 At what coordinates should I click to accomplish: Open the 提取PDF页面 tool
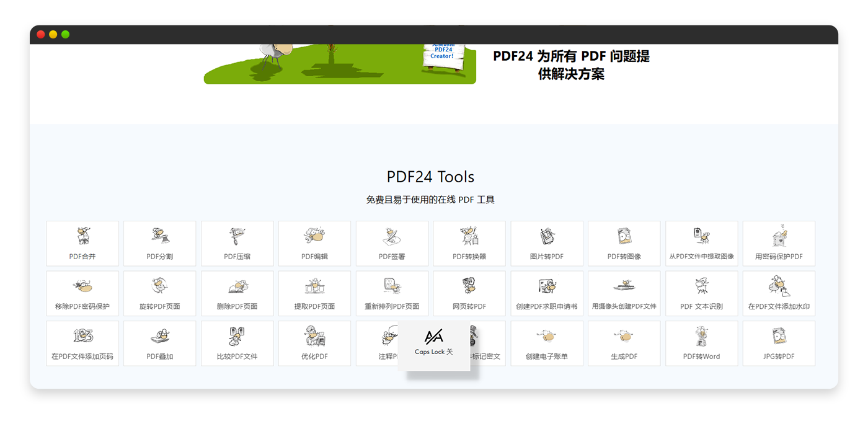click(x=314, y=293)
